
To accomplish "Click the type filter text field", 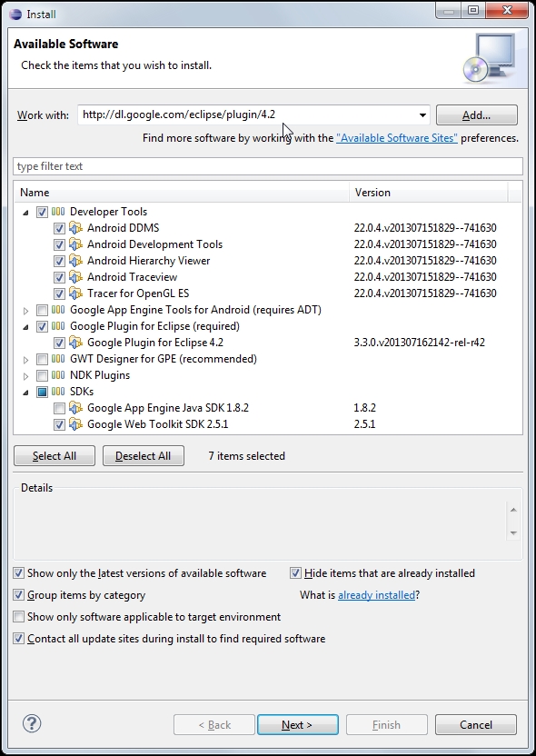I will (268, 166).
